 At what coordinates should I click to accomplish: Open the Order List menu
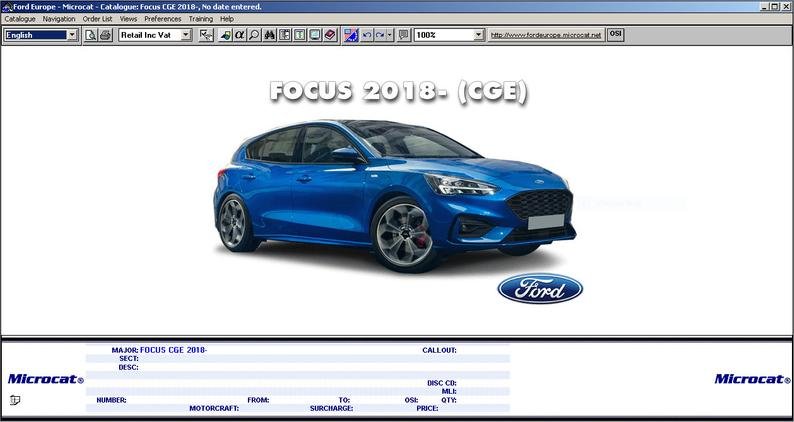point(97,19)
